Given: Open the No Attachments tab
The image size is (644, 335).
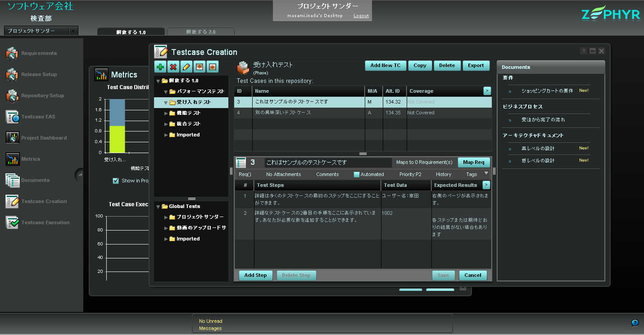Looking at the screenshot, I should [x=284, y=174].
